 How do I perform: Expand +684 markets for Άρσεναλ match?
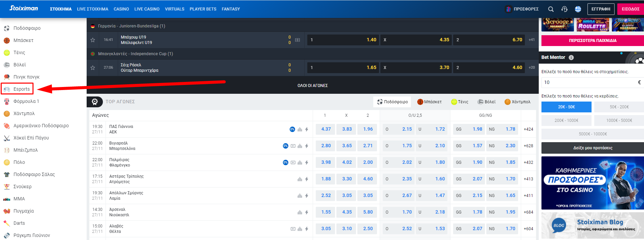pos(528,212)
